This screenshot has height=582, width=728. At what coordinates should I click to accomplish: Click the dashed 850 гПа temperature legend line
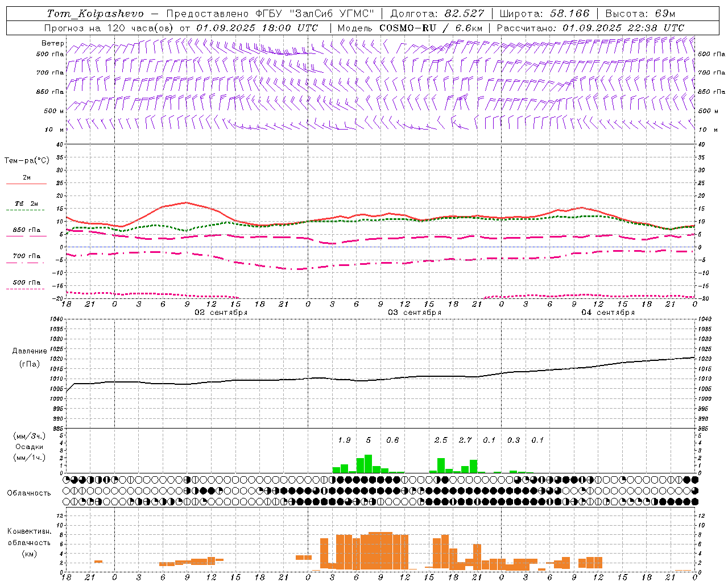pyautogui.click(x=26, y=236)
